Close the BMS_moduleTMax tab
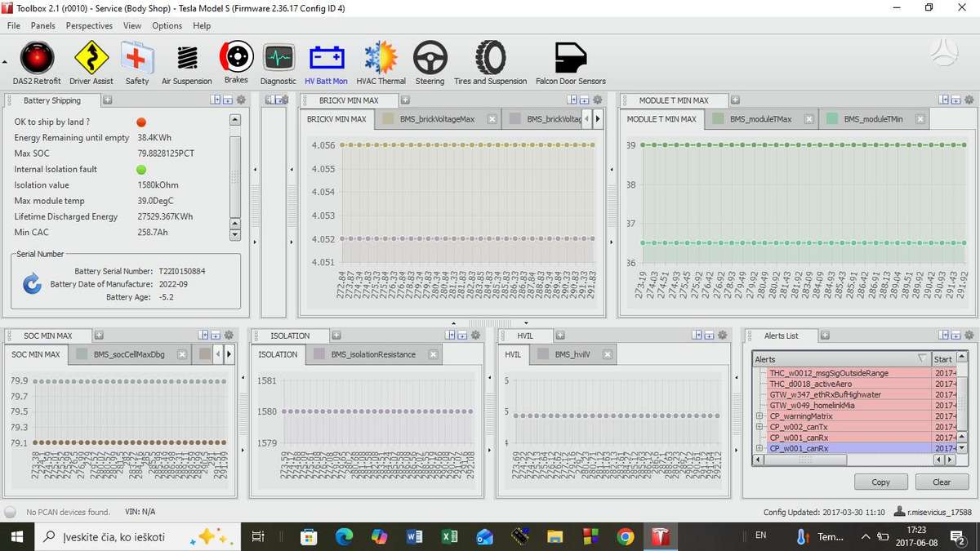 [x=808, y=119]
